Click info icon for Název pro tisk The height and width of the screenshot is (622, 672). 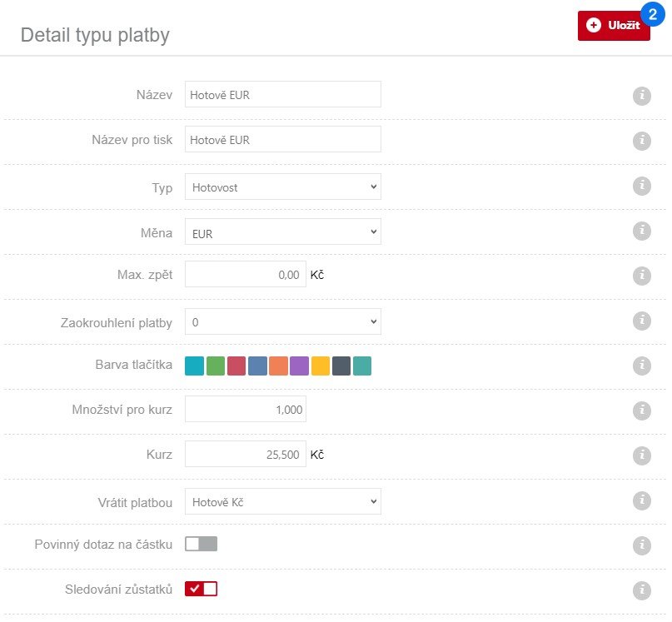coord(641,141)
